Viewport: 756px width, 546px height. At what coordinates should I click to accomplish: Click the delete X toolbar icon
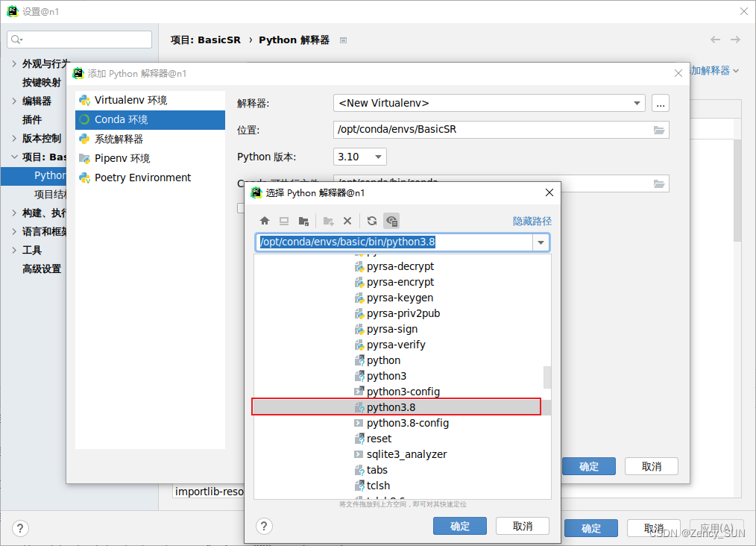(x=347, y=221)
